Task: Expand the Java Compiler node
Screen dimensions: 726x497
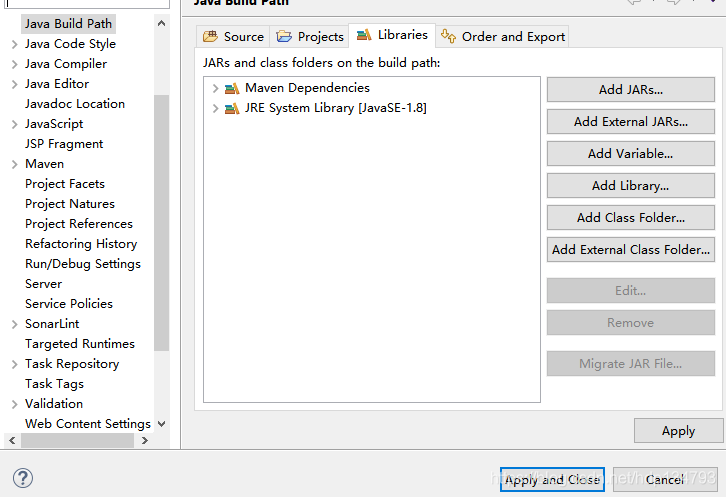Action: 14,64
